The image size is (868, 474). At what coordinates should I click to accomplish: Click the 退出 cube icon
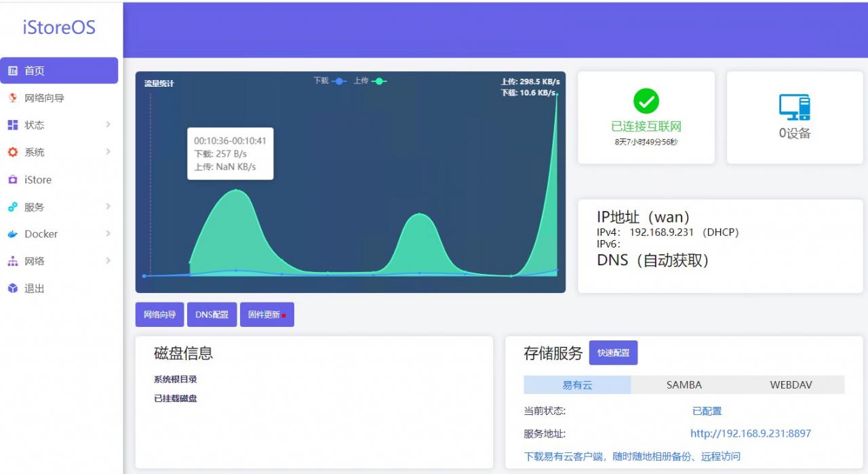click(12, 288)
